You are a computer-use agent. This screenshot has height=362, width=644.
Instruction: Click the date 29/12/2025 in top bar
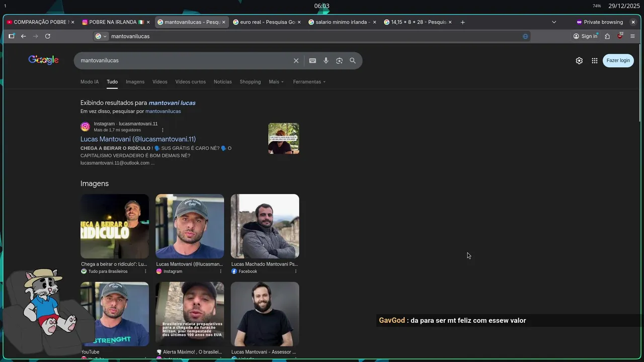point(624,6)
